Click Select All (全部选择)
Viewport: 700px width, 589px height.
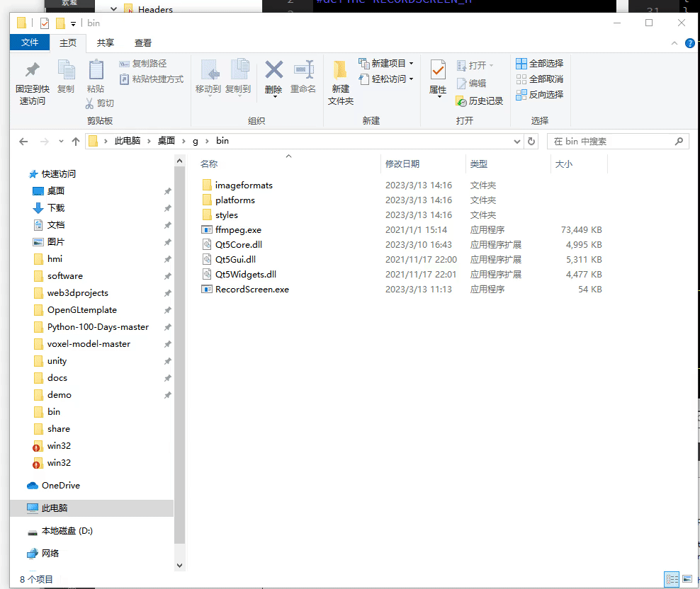click(x=539, y=64)
